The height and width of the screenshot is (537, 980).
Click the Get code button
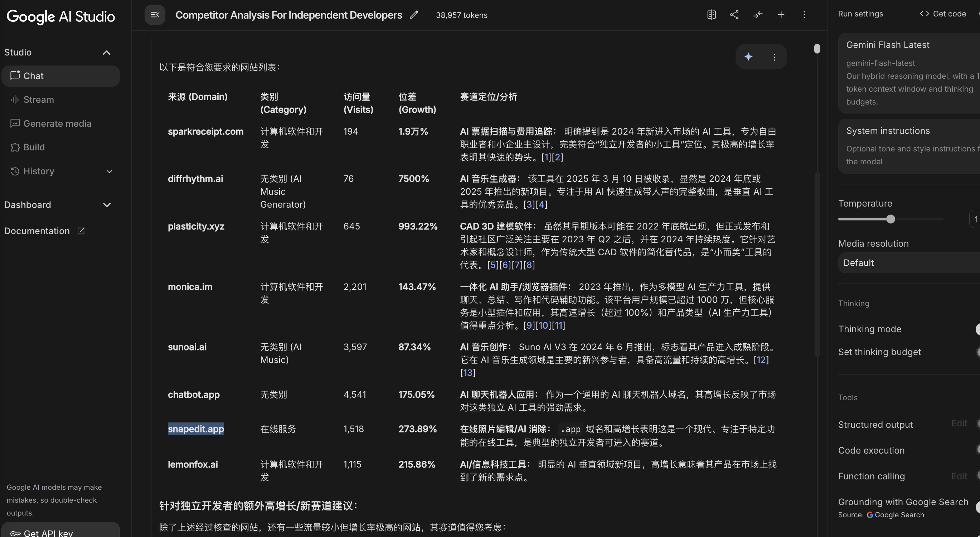click(x=943, y=14)
